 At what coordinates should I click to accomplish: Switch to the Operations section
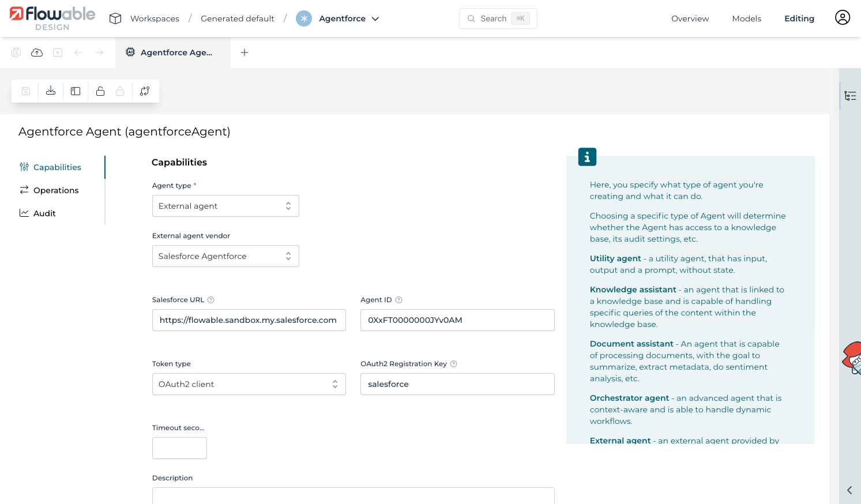(x=56, y=190)
